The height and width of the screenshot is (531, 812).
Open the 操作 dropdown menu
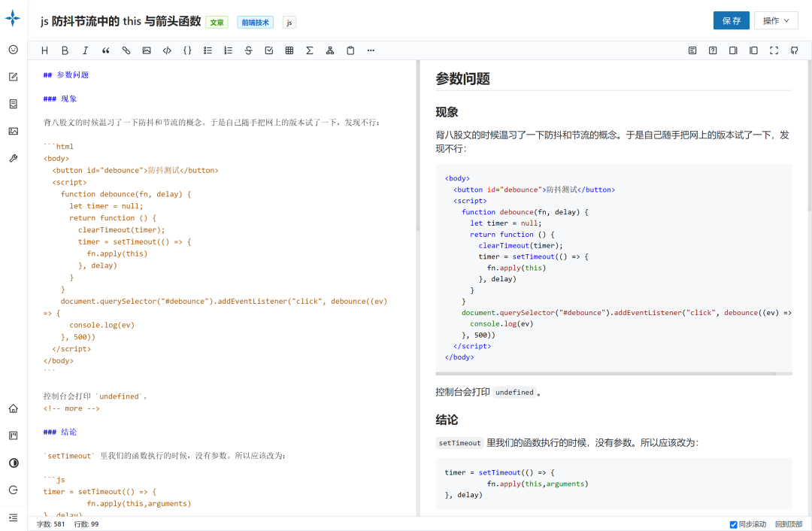(776, 21)
